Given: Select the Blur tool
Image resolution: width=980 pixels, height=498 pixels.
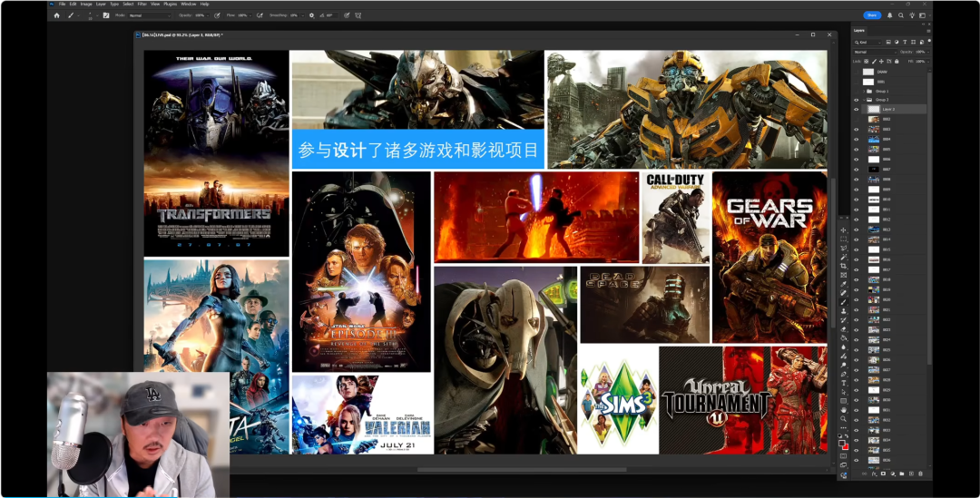Looking at the screenshot, I should click(x=843, y=347).
